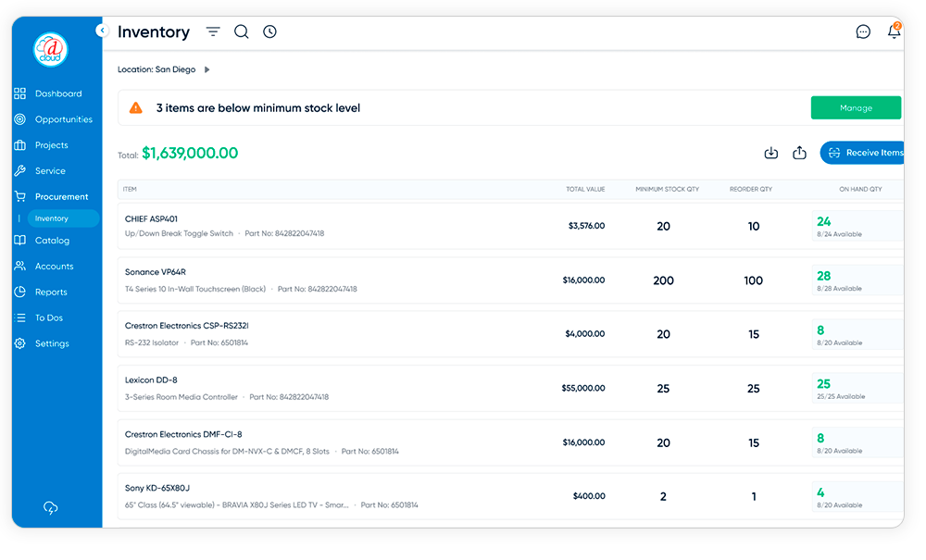Sort by the ITEM column header
This screenshot has width=926, height=560.
tap(130, 190)
